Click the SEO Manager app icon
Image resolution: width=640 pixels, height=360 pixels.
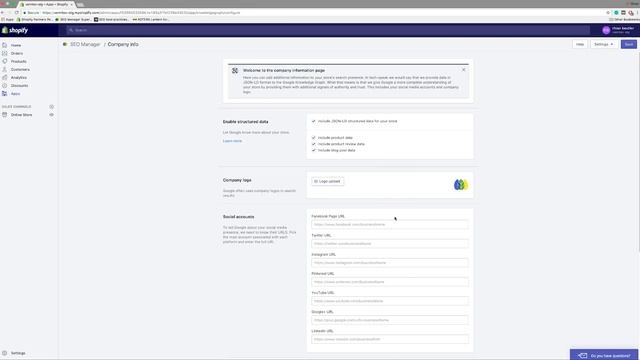pos(65,44)
